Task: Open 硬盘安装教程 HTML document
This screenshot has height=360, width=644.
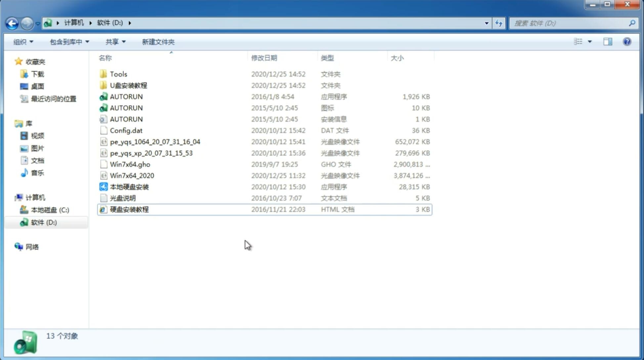Action: (129, 209)
